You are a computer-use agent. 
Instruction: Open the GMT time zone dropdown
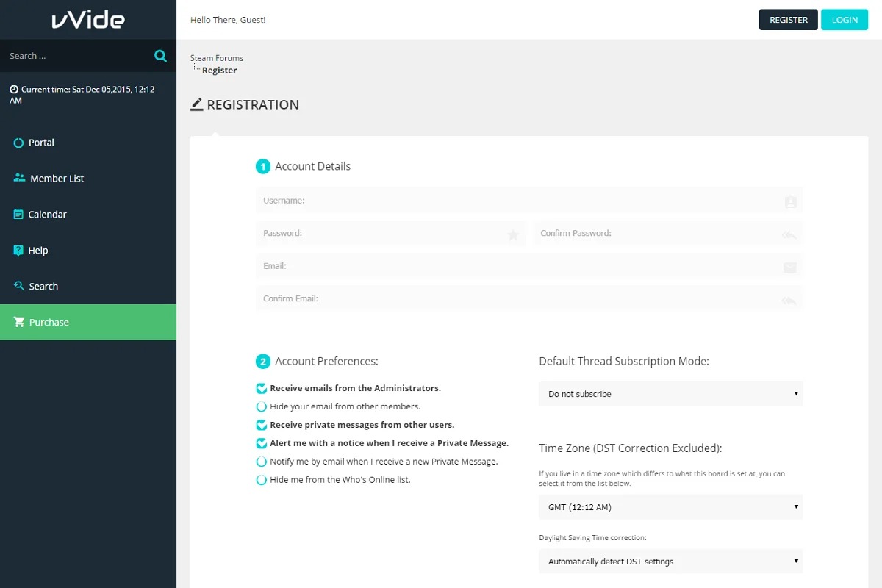pos(670,507)
